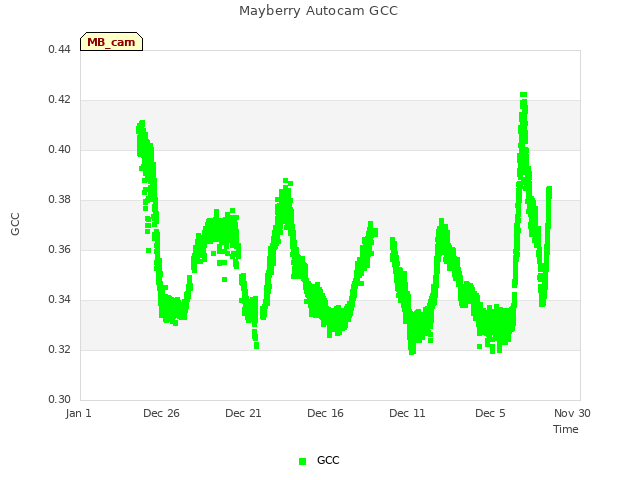Click the Time x-axis title
640x480 pixels.
click(x=566, y=429)
